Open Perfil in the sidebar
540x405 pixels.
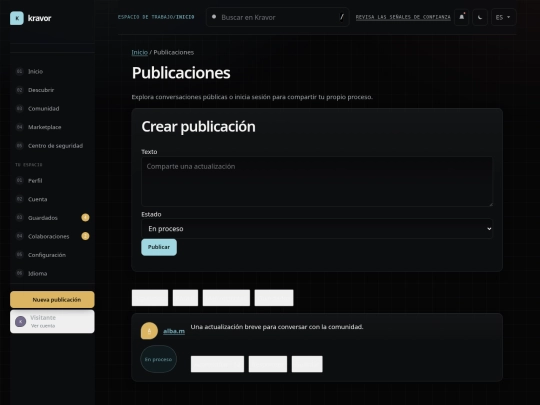52,180
